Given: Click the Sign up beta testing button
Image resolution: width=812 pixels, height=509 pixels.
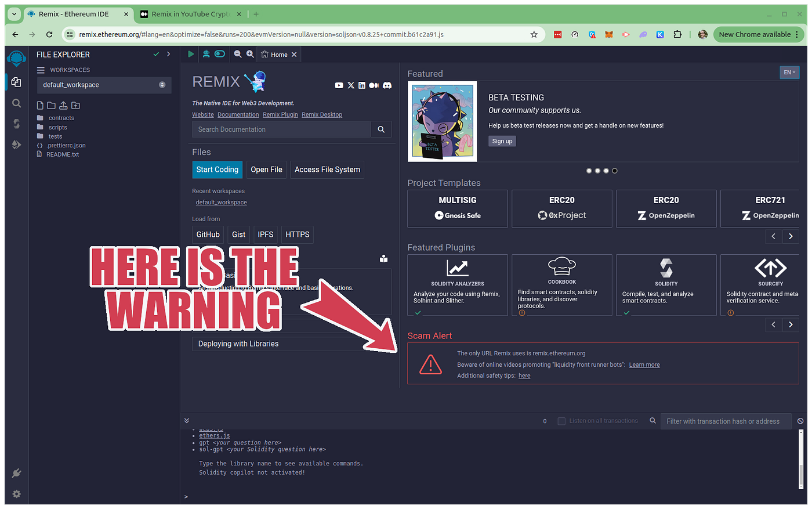Looking at the screenshot, I should pos(502,141).
